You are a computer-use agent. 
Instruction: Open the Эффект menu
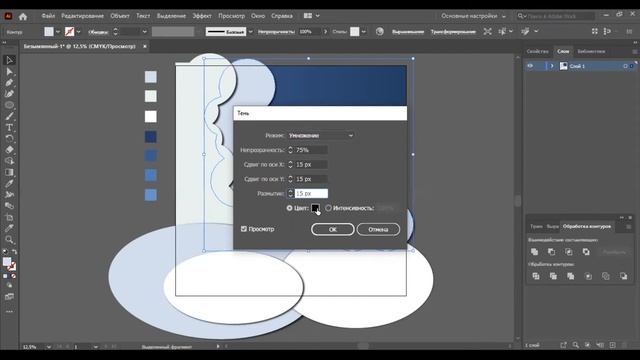coord(202,16)
